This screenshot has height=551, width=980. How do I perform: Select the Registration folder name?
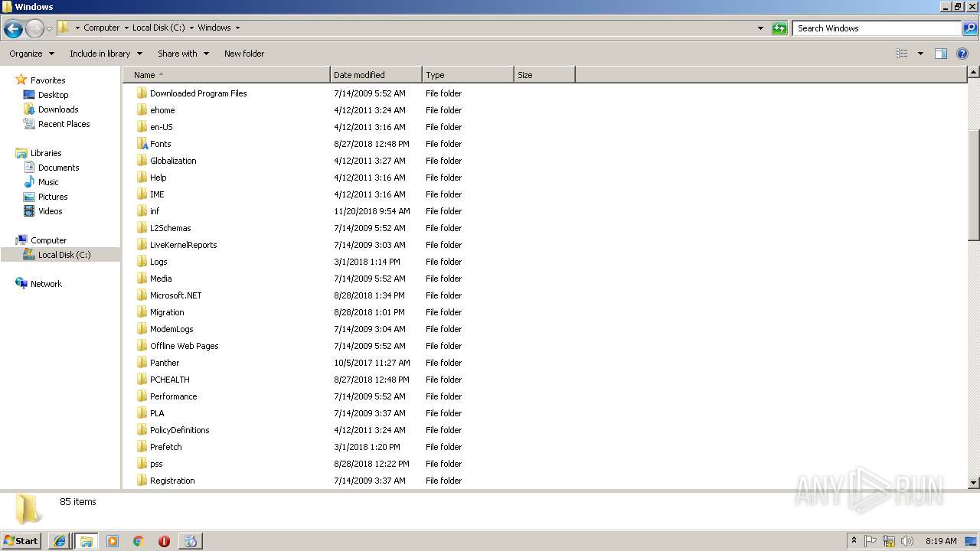pyautogui.click(x=172, y=481)
